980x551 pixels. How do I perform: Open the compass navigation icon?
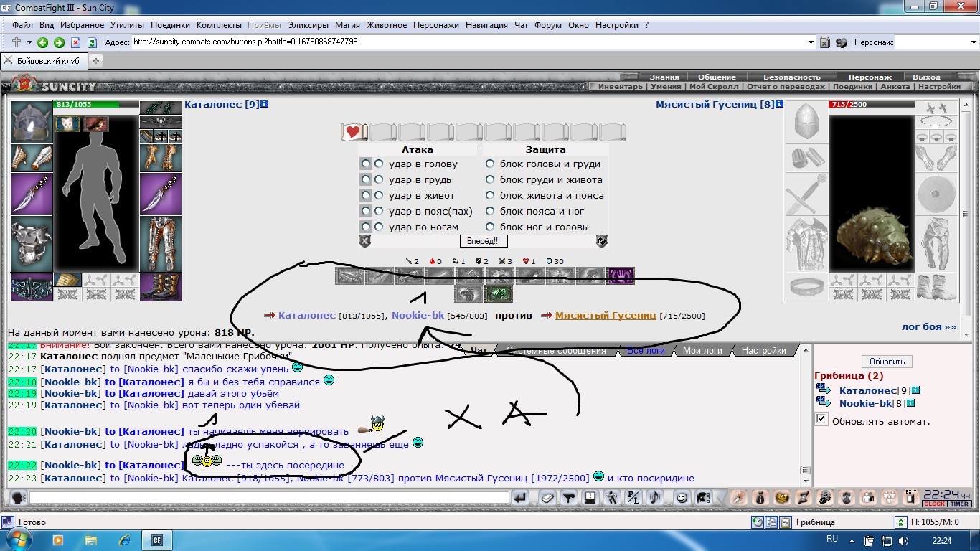[x=738, y=497]
